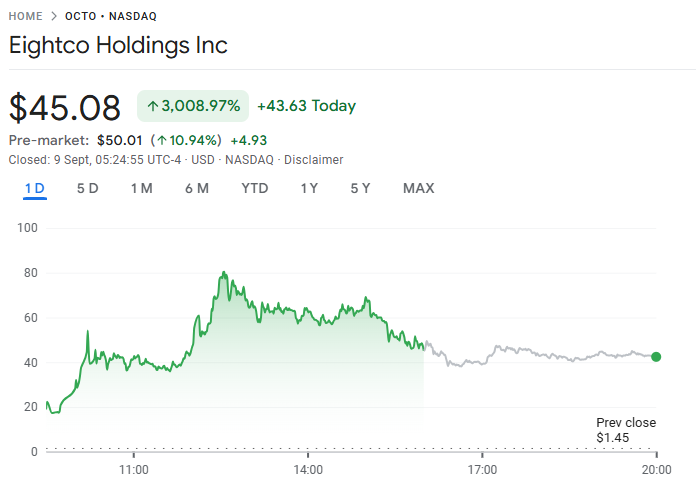This screenshot has width=696, height=491.
Task: Click the 14:00 time axis marker
Action: click(x=308, y=469)
